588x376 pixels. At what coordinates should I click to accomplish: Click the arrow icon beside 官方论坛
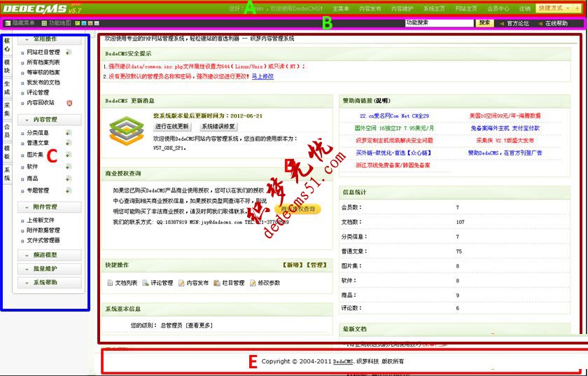pyautogui.click(x=502, y=23)
